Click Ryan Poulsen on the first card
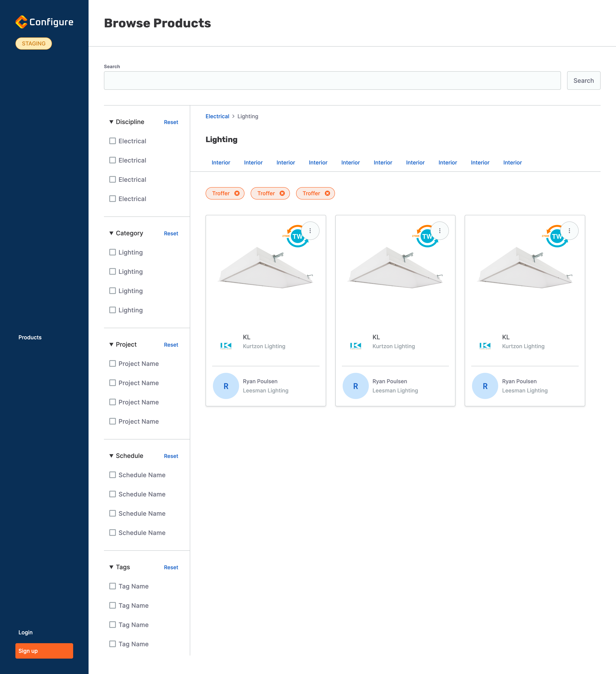 pyautogui.click(x=260, y=381)
